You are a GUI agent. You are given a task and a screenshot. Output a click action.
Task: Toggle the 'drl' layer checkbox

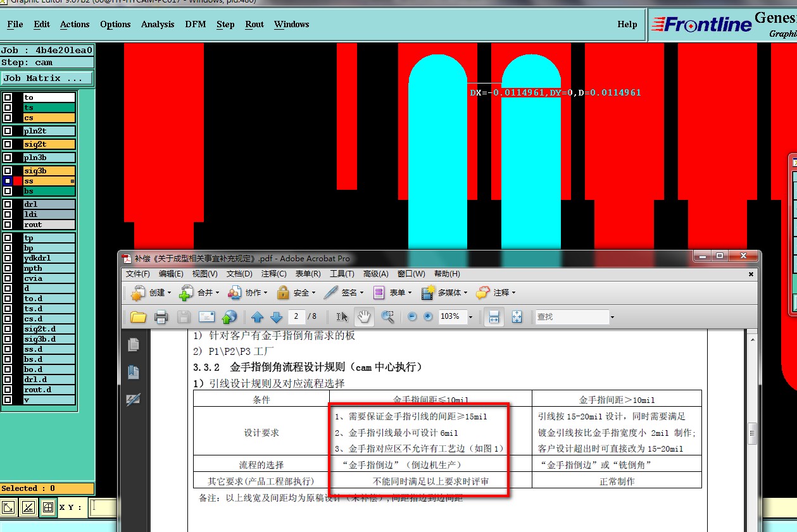(7, 204)
